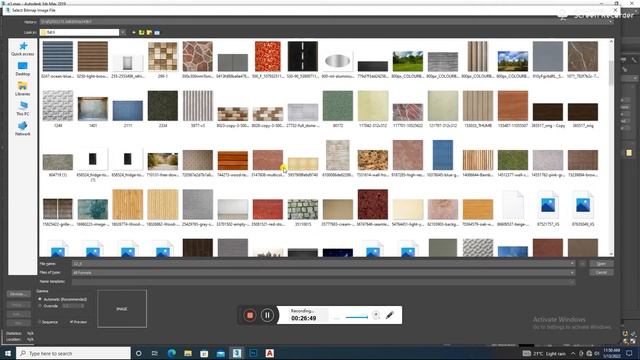Viewport: 640px width, 360px height.
Task: Adjust the recorder volume slider
Action: (356, 317)
